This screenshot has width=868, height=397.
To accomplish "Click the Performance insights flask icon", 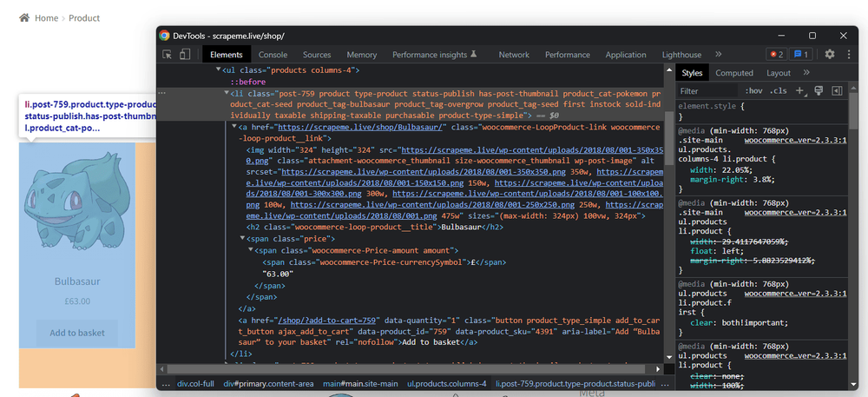I will coord(473,54).
